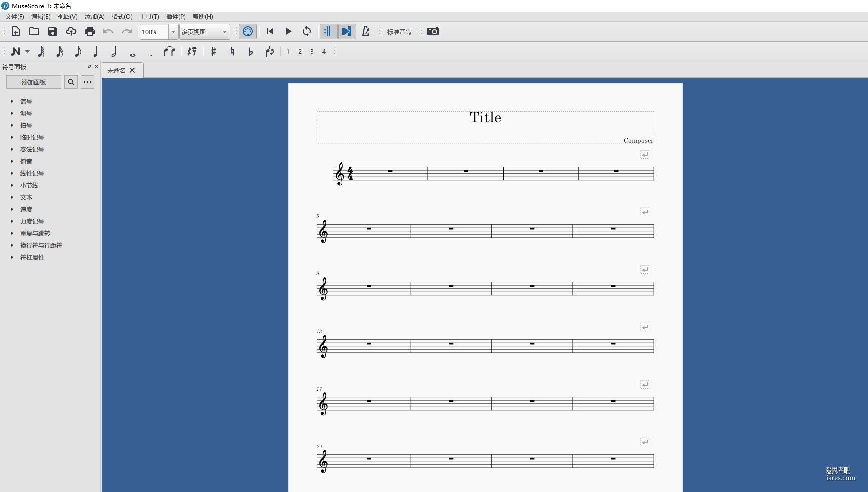Open the zoom percentage dropdown
The width and height of the screenshot is (868, 492).
pos(173,32)
